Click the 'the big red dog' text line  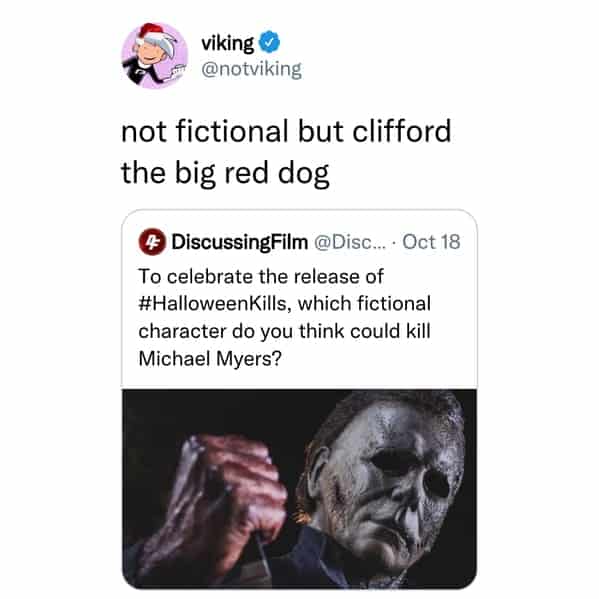225,173
